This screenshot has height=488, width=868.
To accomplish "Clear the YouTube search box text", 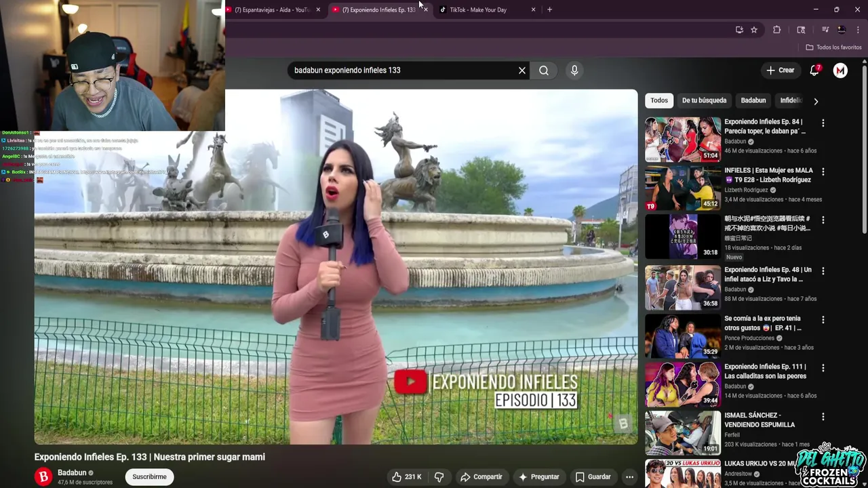I will click(522, 70).
